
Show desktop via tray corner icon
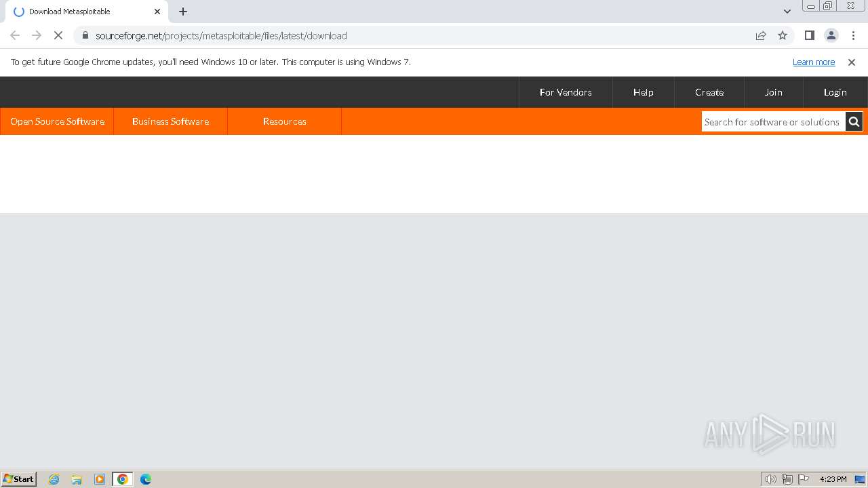[x=860, y=479]
